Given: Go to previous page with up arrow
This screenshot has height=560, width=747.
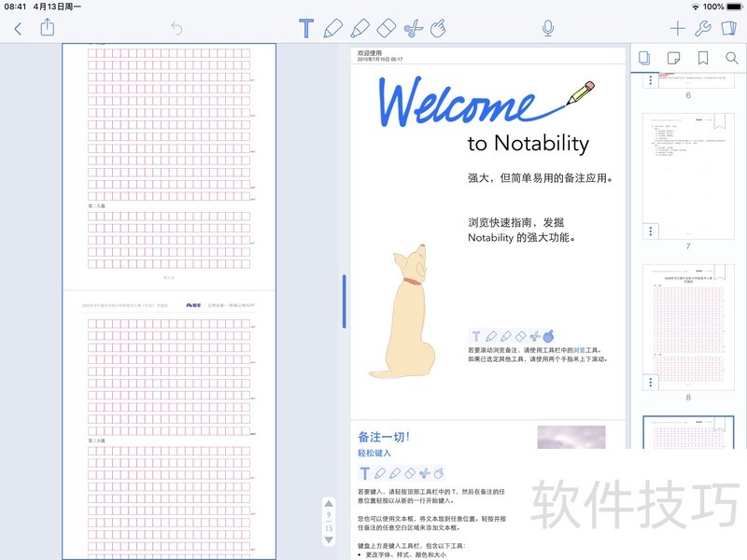Looking at the screenshot, I should (329, 503).
